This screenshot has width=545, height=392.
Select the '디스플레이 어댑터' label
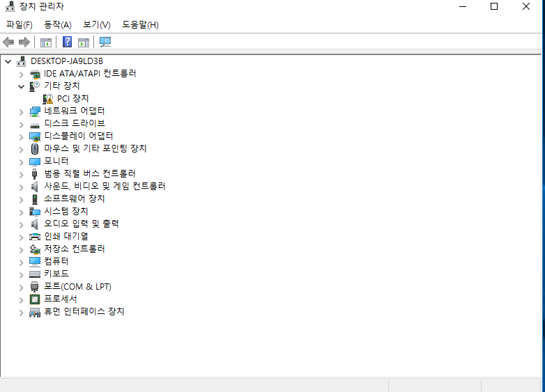(79, 136)
